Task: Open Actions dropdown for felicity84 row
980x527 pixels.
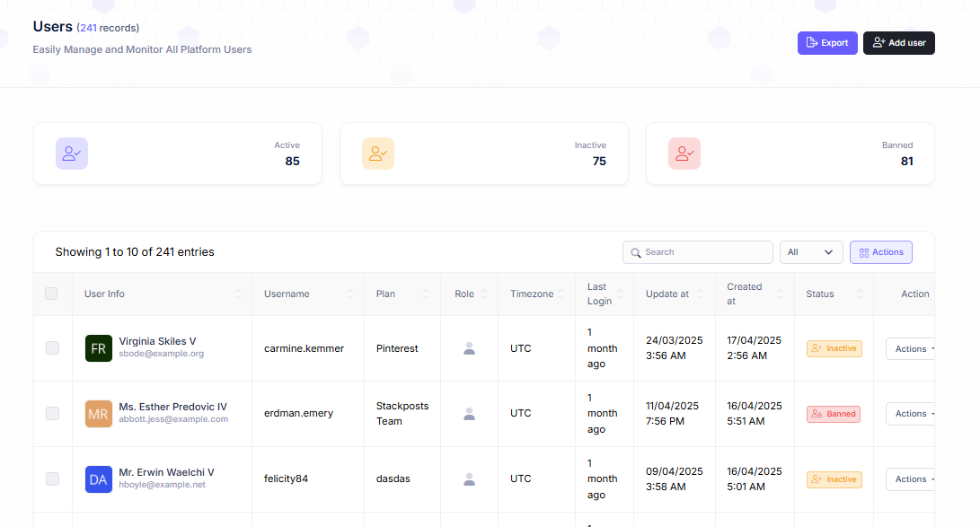Action: [x=911, y=479]
